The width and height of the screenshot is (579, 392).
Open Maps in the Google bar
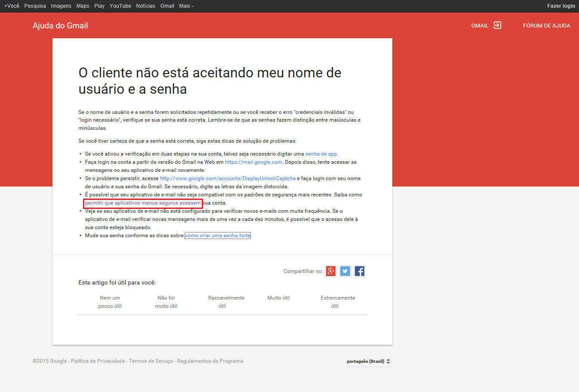click(x=83, y=6)
